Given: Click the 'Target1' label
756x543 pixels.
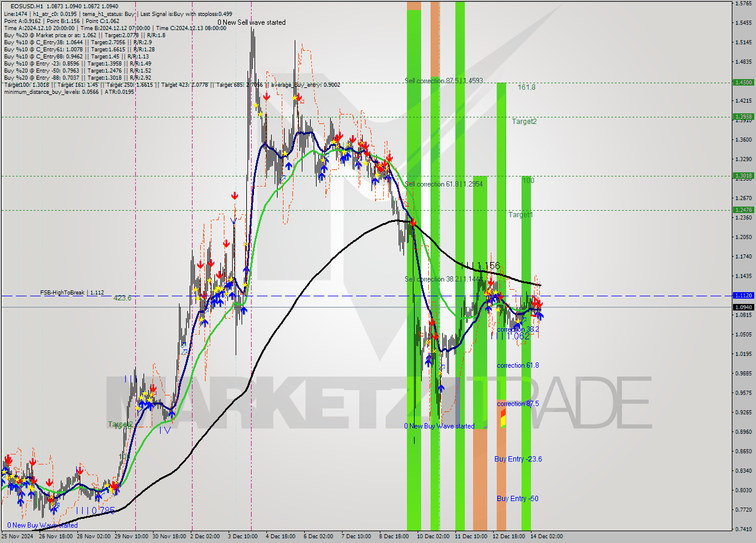Looking at the screenshot, I should (520, 215).
